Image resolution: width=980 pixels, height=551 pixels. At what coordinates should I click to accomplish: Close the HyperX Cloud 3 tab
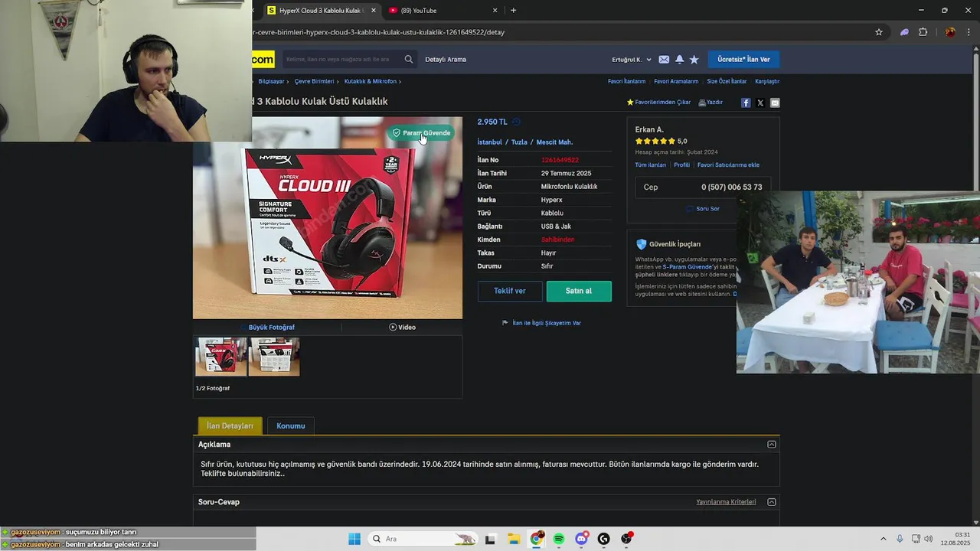point(374,11)
